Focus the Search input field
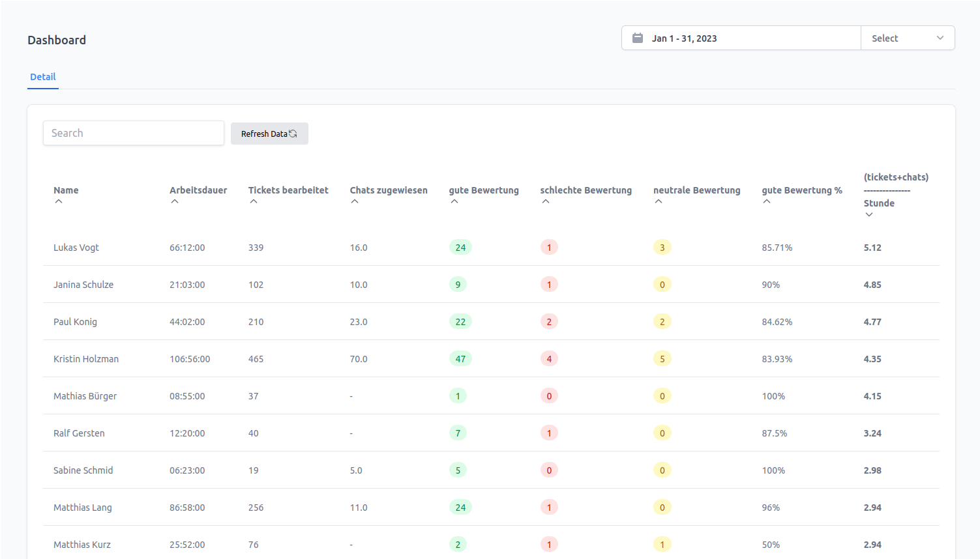This screenshot has height=559, width=980. 134,133
